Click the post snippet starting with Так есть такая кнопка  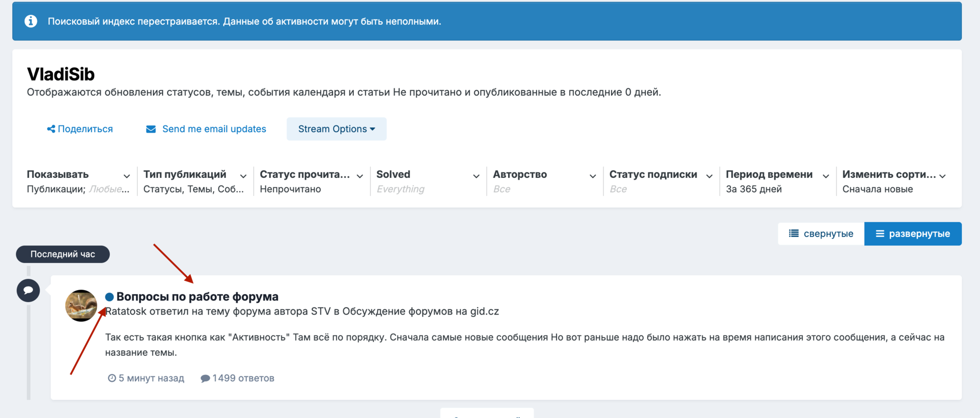tap(525, 345)
